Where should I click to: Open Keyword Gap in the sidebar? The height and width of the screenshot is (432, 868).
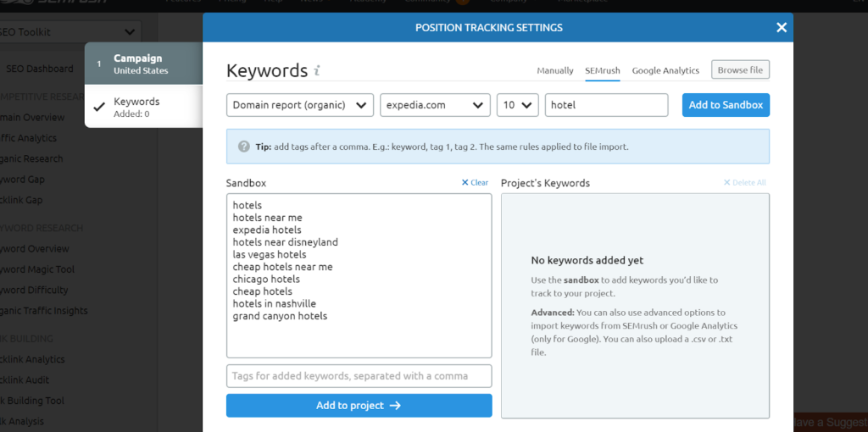point(22,180)
